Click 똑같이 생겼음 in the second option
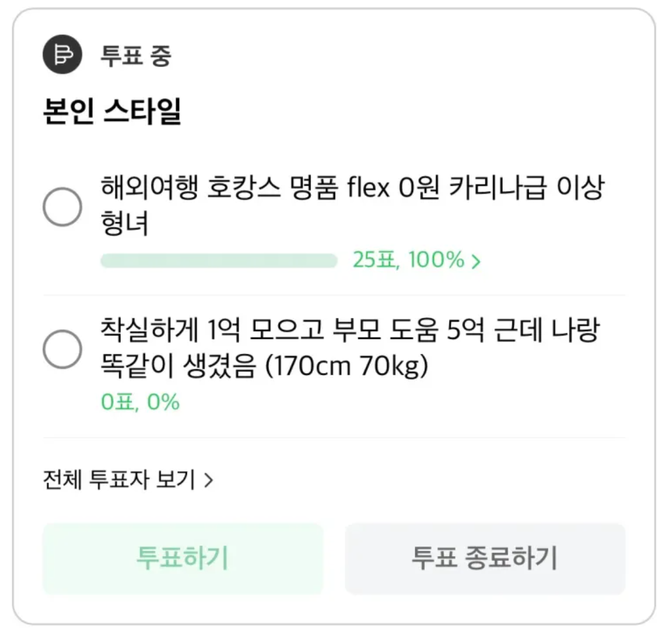The image size is (672, 628). 178,366
